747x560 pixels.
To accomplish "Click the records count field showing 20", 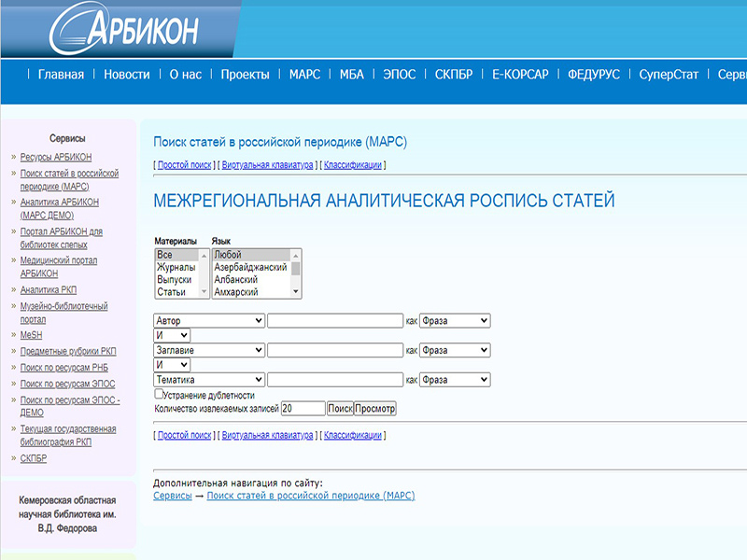I will coord(303,409).
